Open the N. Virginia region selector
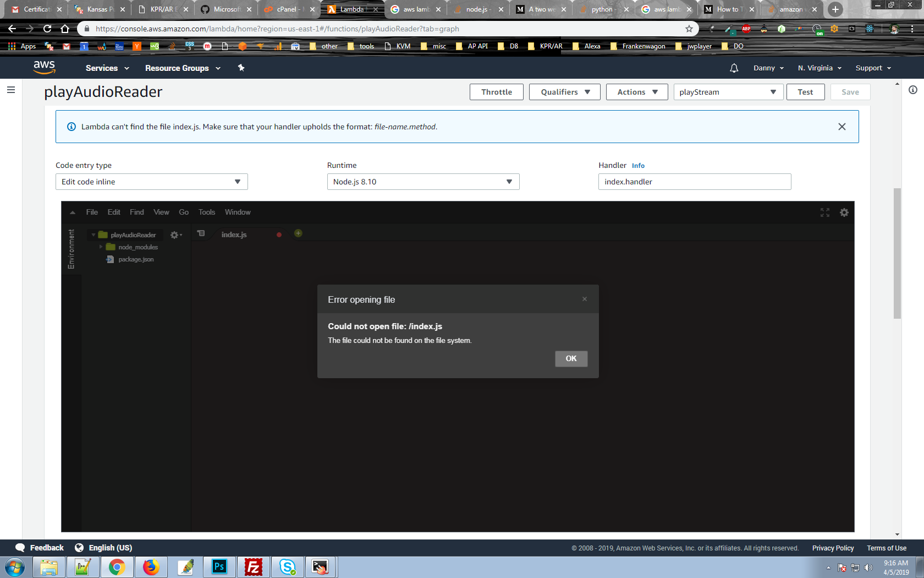 pyautogui.click(x=820, y=68)
